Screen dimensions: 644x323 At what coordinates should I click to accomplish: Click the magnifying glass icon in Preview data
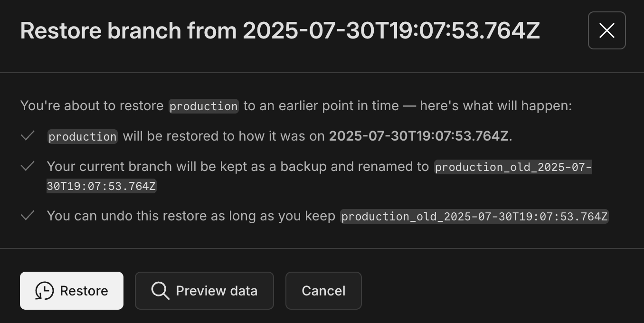[160, 290]
